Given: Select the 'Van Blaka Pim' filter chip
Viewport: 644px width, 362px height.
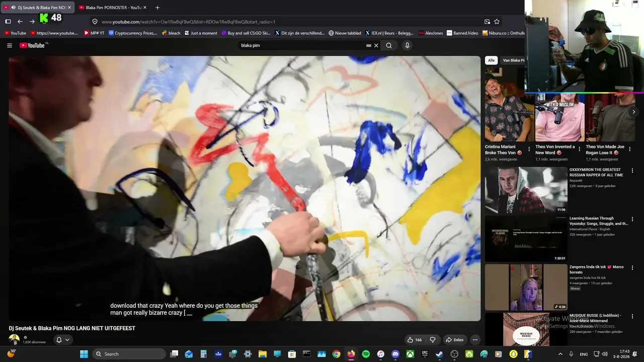Looking at the screenshot, I should click(x=513, y=60).
